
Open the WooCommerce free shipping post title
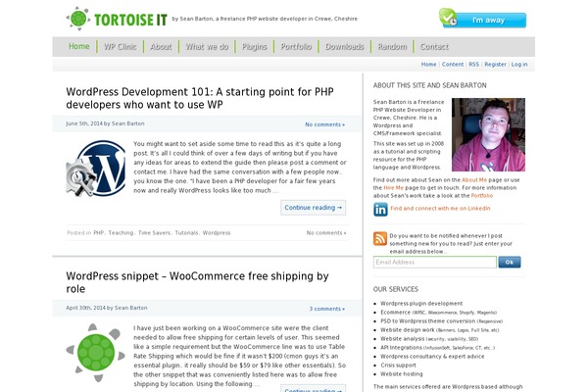[x=197, y=282]
